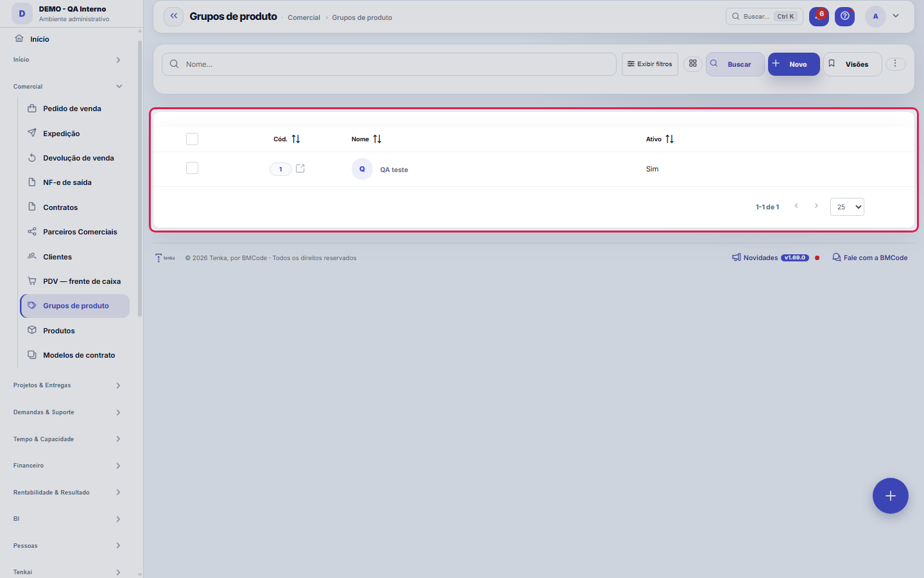Open the QA teste group name

(x=394, y=170)
